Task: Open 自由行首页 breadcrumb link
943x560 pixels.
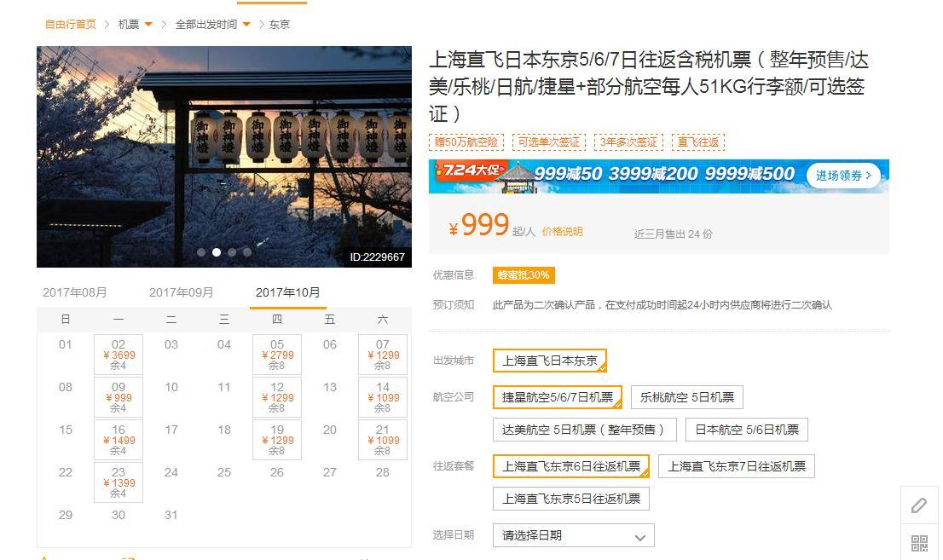Action: click(71, 25)
